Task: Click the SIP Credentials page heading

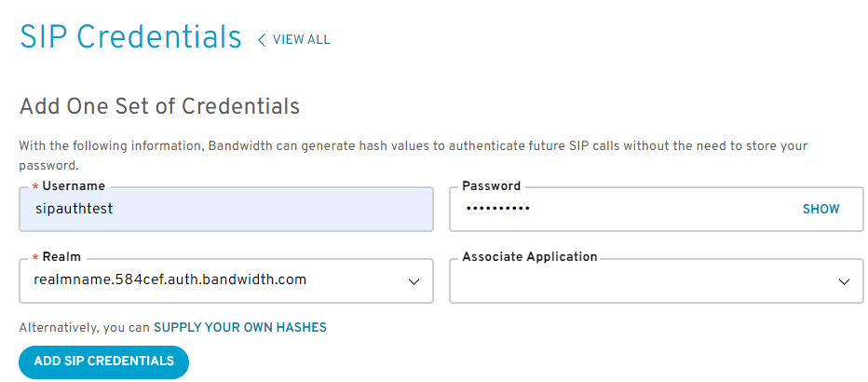Action: (x=130, y=37)
